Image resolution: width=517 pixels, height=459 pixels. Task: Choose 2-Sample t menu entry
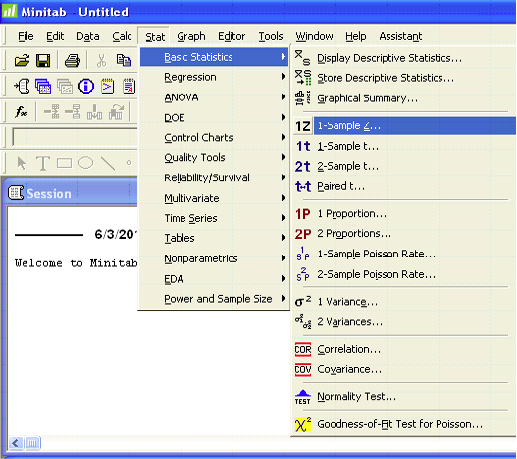(x=404, y=166)
